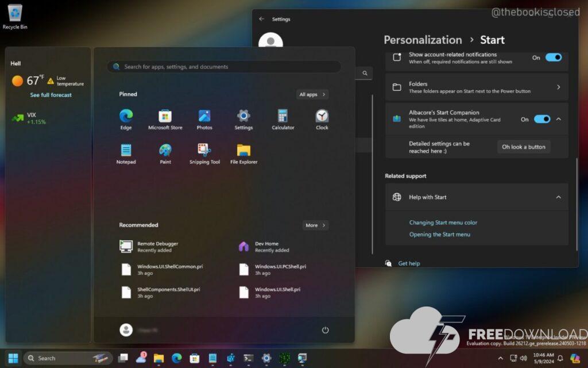Click the Start menu search field

pyautogui.click(x=224, y=67)
